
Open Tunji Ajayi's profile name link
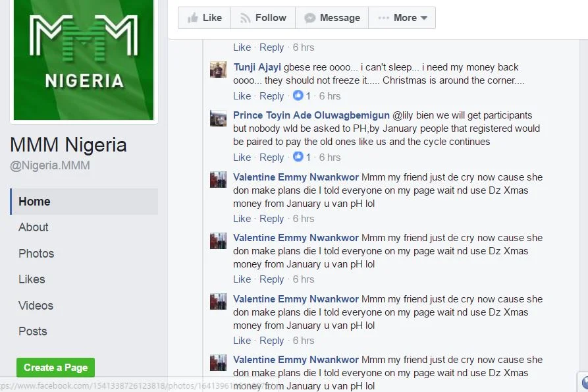(x=257, y=67)
